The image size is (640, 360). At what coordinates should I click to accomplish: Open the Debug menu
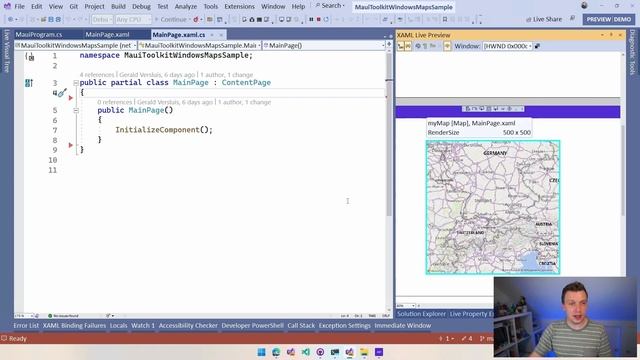(141, 7)
